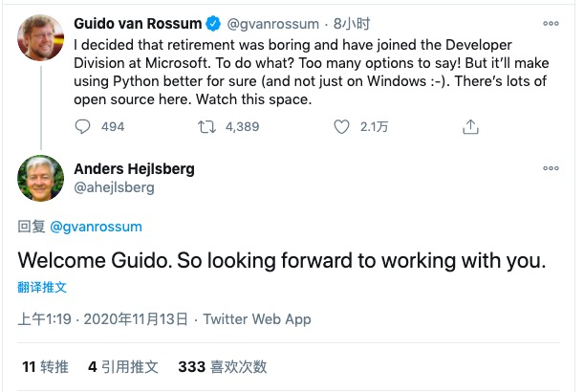Image resolution: width=584 pixels, height=392 pixels.
Task: Click the @gvanrossum reply mention link
Action: (x=96, y=227)
